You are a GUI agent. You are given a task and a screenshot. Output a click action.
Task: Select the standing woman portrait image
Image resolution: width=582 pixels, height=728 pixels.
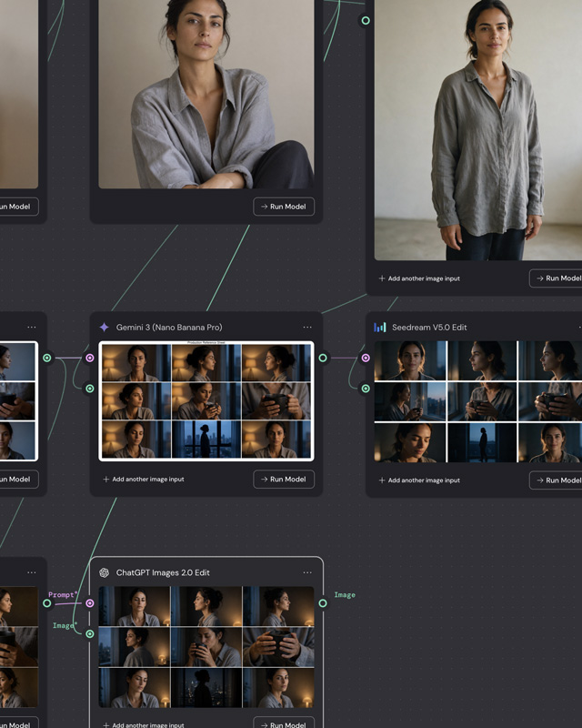(x=478, y=130)
